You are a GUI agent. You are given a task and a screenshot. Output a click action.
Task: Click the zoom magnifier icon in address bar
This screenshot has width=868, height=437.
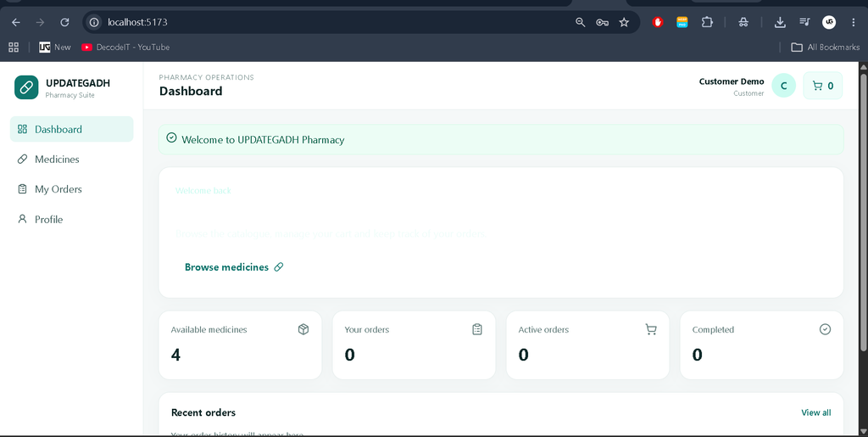580,22
